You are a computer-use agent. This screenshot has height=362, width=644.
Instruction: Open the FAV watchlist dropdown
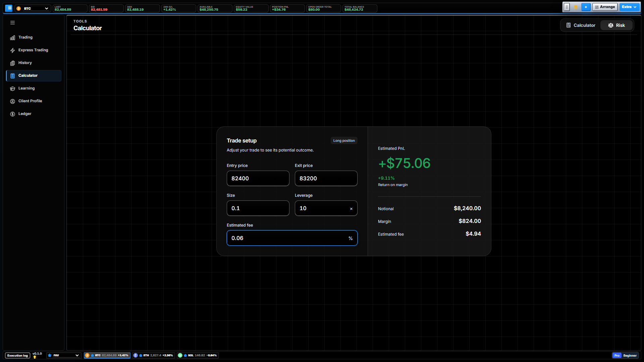64,355
